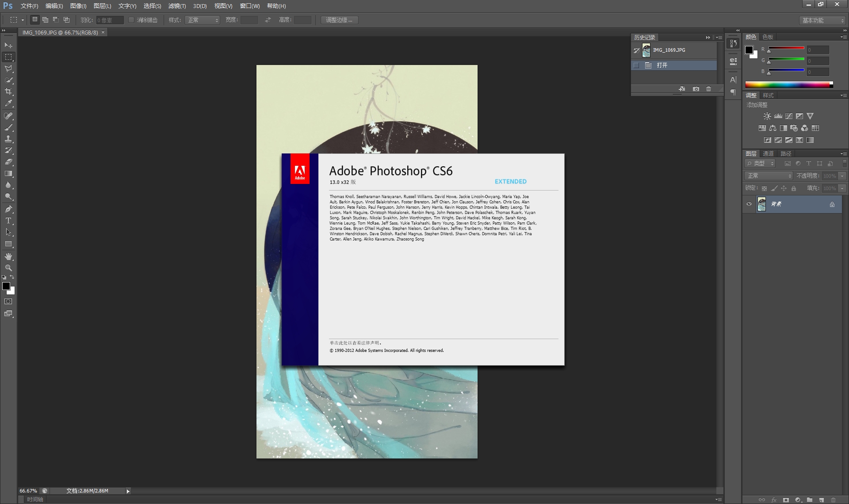
Task: Choose Intersect with selection mode
Action: pyautogui.click(x=66, y=19)
